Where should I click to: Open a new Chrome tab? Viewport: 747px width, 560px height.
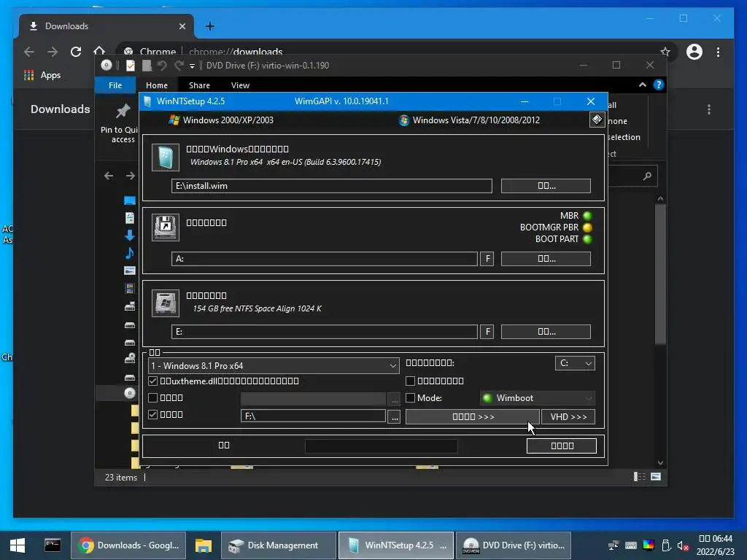209,26
